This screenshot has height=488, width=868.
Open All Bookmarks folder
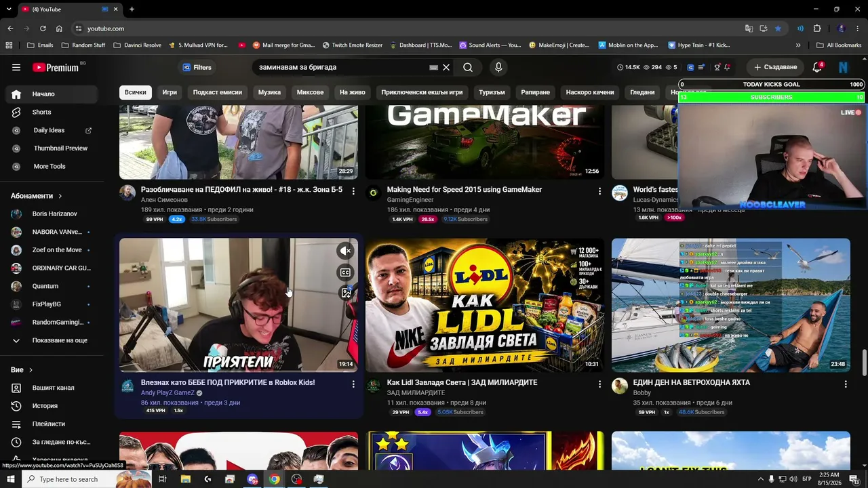pyautogui.click(x=839, y=45)
